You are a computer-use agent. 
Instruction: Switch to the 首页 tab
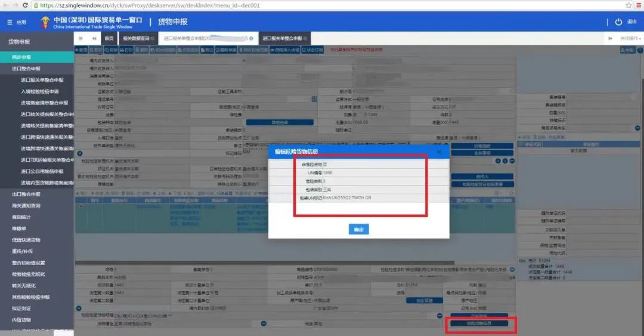[109, 38]
